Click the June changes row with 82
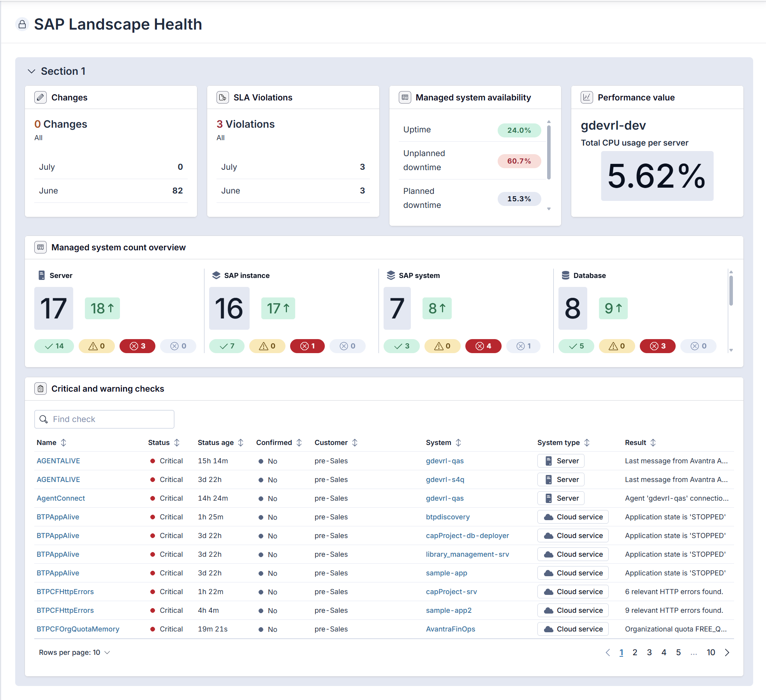Image resolution: width=766 pixels, height=700 pixels. tap(111, 191)
